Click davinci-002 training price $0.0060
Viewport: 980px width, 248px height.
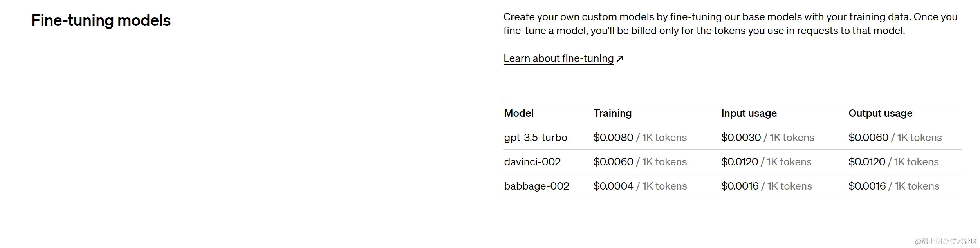(613, 162)
